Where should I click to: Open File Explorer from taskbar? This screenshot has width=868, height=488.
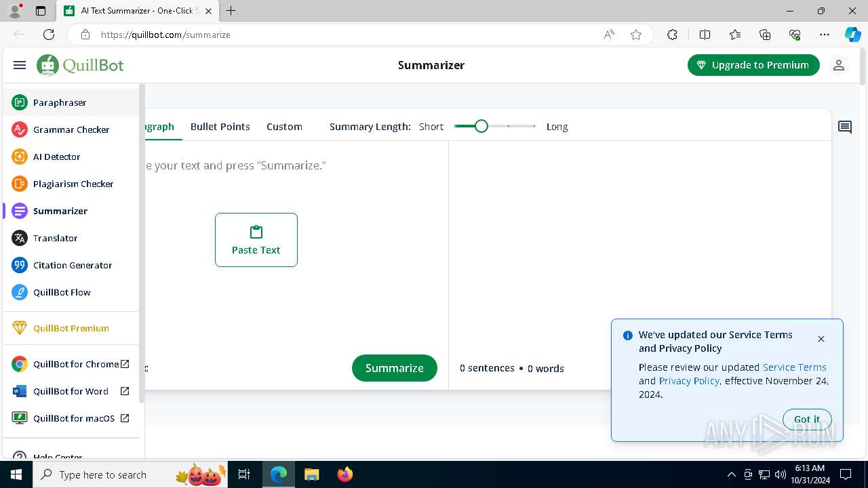tap(311, 474)
